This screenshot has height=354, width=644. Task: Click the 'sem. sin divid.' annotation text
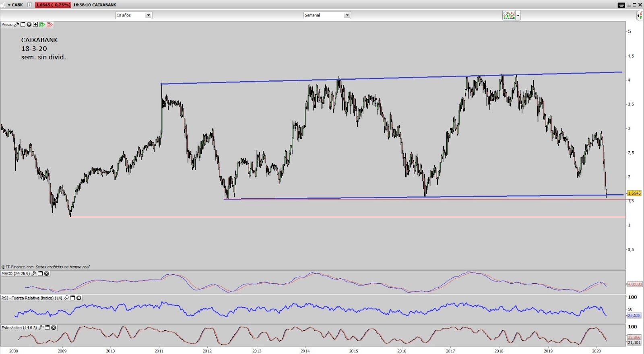pos(43,57)
